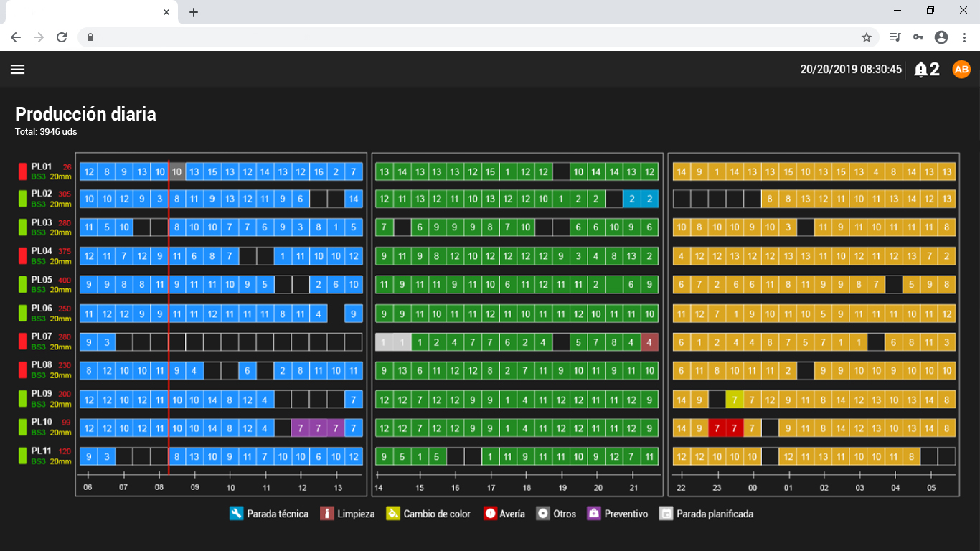Click the first purple 7 preventivo cell in PL10
980x551 pixels.
(301, 428)
